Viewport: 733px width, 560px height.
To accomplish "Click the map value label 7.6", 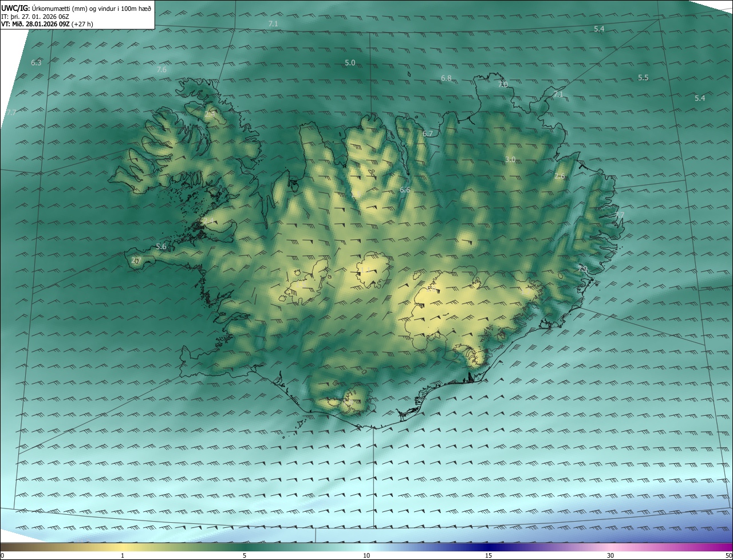I will coord(161,69).
